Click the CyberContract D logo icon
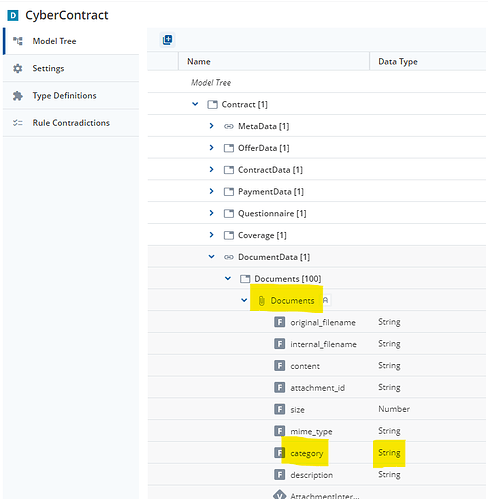 pos(13,16)
